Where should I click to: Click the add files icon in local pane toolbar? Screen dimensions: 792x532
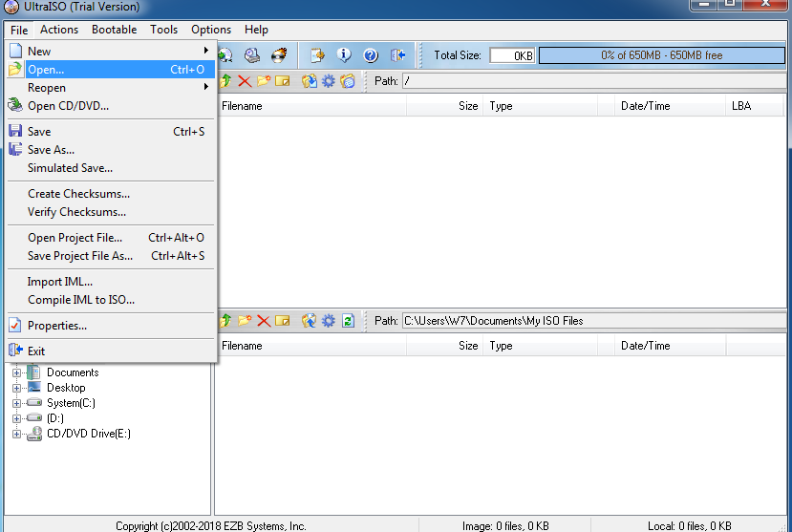310,321
